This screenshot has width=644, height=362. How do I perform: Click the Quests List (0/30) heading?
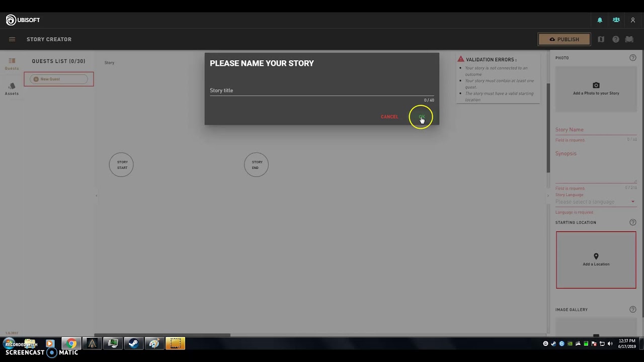coord(58,61)
